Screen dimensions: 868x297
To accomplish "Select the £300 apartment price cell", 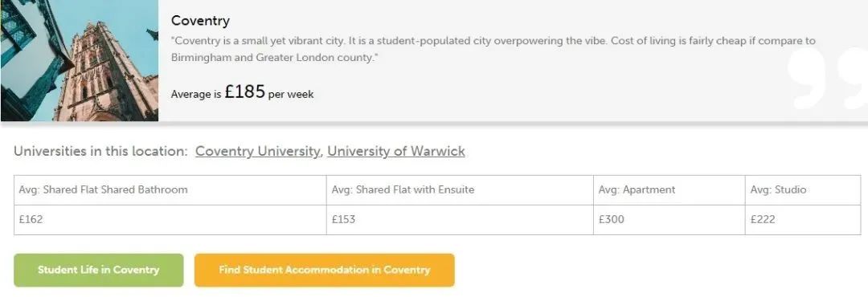I will [669, 220].
